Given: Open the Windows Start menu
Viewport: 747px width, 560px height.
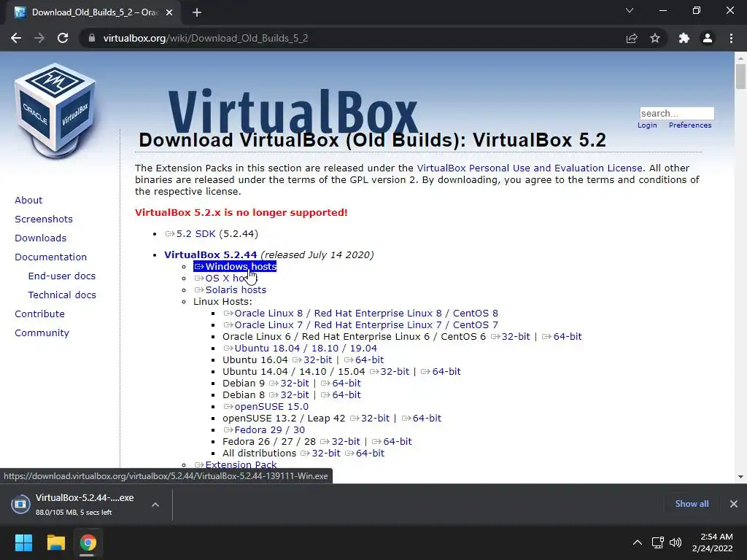Looking at the screenshot, I should pos(23,542).
